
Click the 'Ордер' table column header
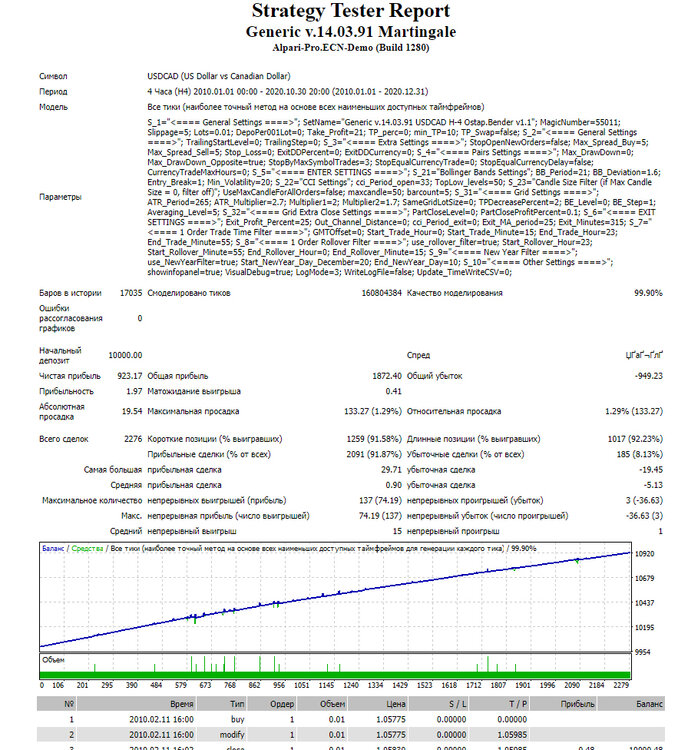pyautogui.click(x=281, y=704)
